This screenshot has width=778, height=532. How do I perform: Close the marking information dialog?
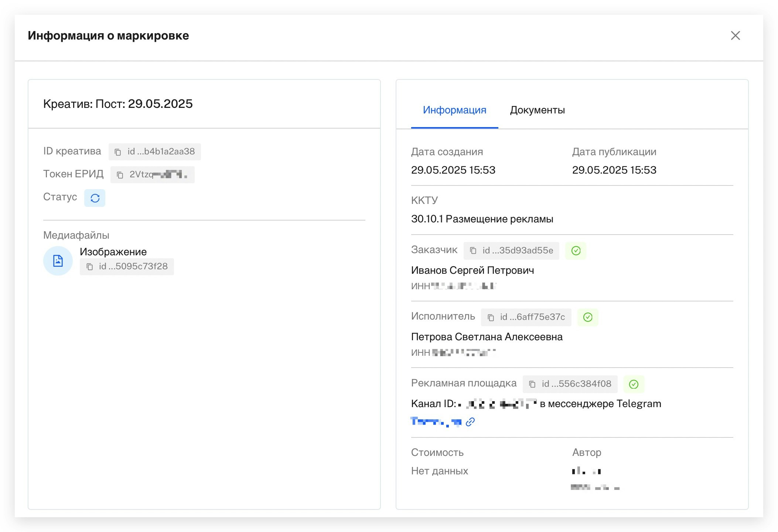click(x=735, y=35)
